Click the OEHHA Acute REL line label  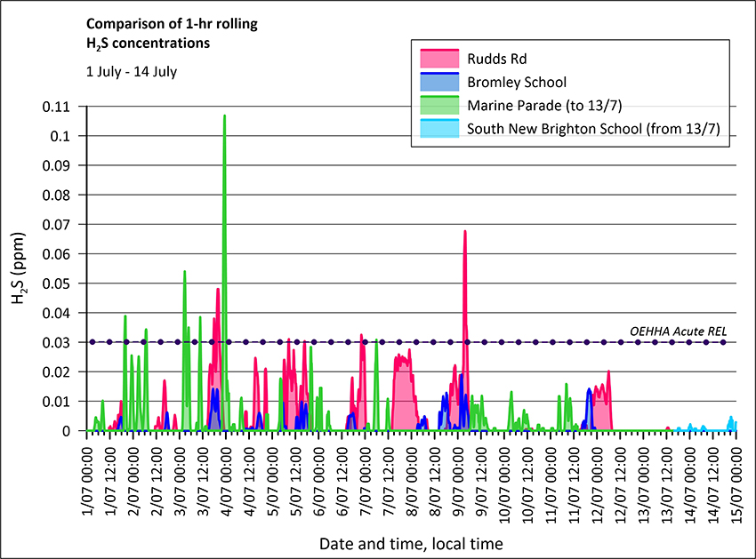(x=678, y=331)
